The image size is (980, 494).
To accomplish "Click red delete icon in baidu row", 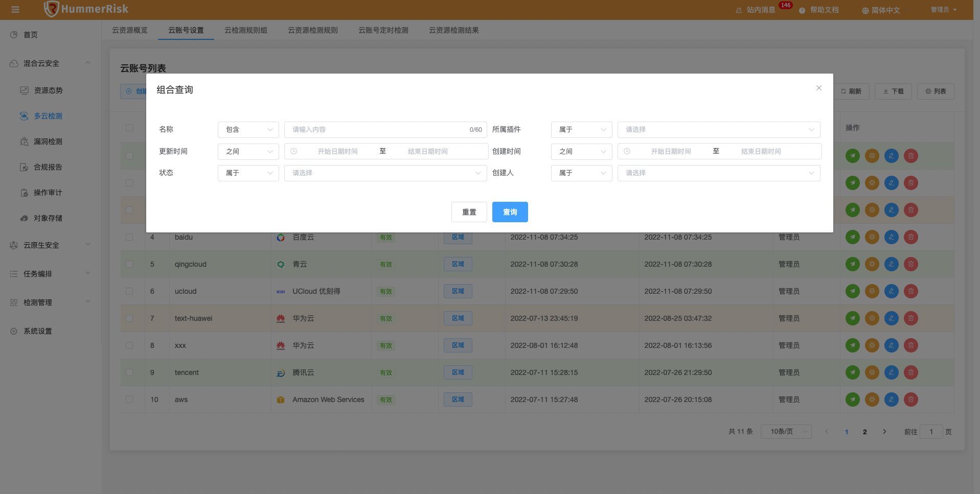I will pyautogui.click(x=911, y=237).
